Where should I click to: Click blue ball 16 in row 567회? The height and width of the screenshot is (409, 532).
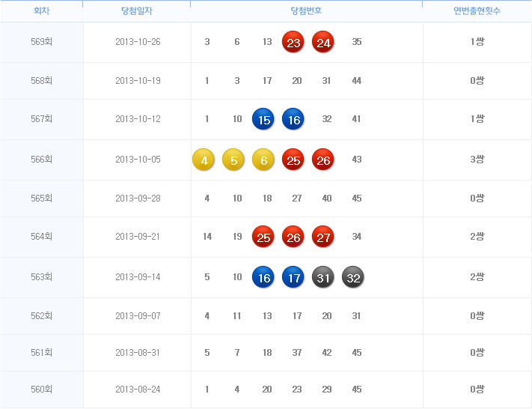point(293,119)
